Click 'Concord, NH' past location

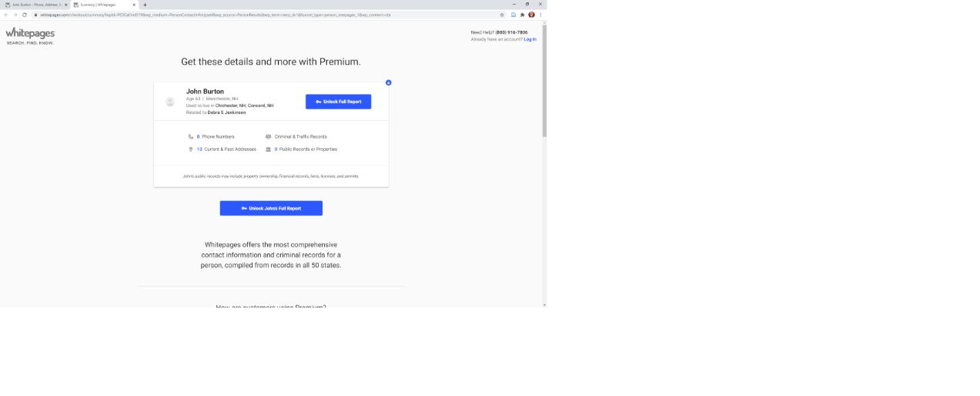[260, 106]
